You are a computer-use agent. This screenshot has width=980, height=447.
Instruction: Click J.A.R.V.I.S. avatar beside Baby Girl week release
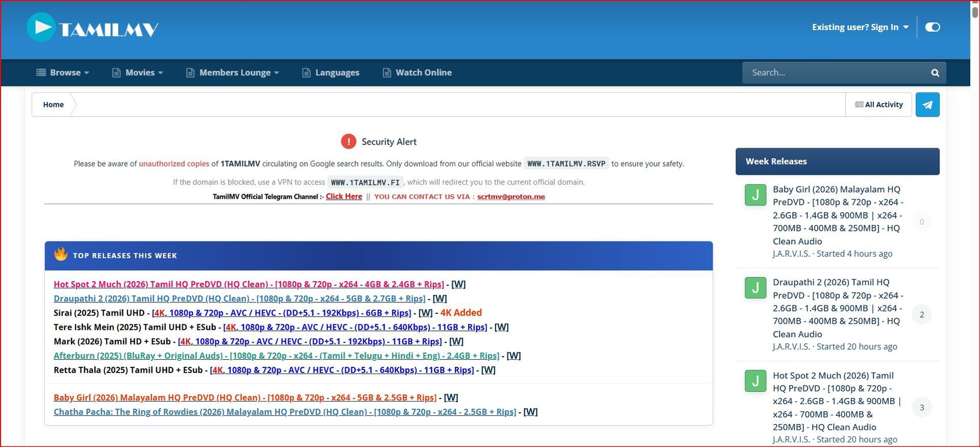point(755,195)
